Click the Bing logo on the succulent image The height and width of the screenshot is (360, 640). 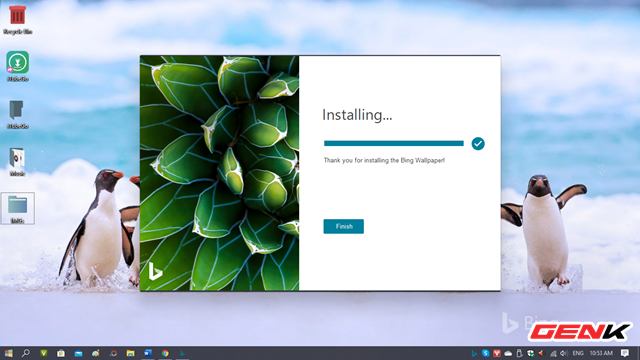point(156,271)
